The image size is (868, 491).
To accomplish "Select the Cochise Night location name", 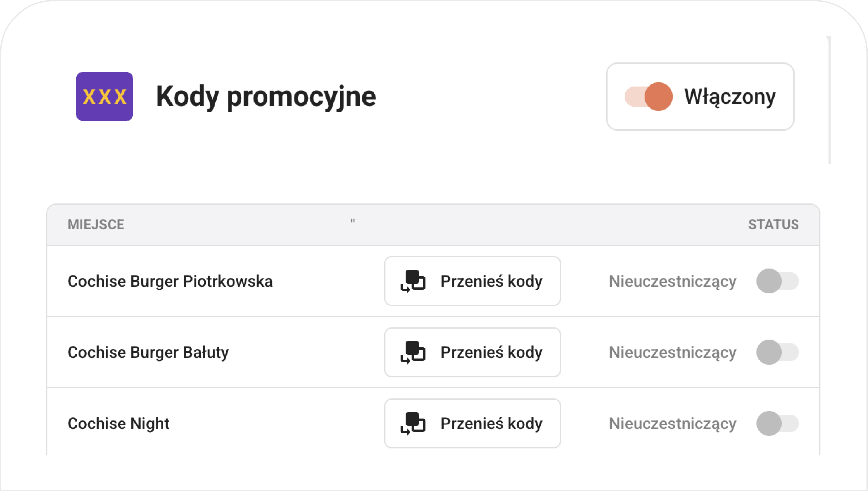I will (119, 424).
